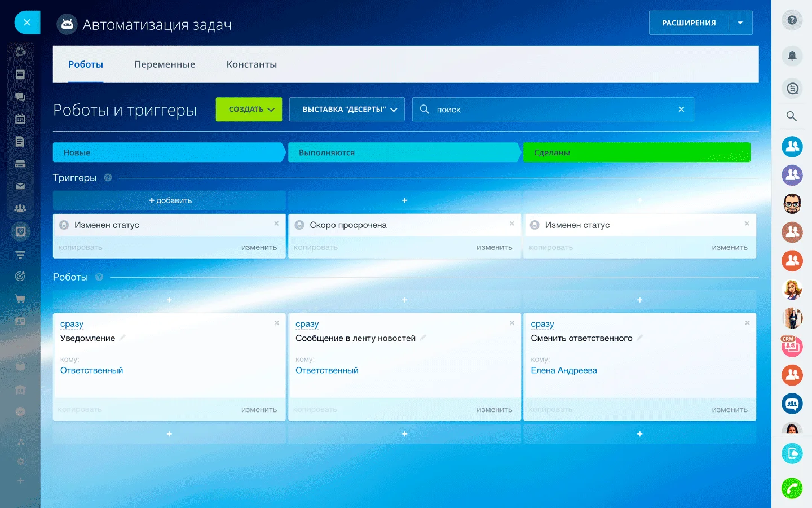Open the help question mark icon
The image size is (812, 508).
point(792,20)
